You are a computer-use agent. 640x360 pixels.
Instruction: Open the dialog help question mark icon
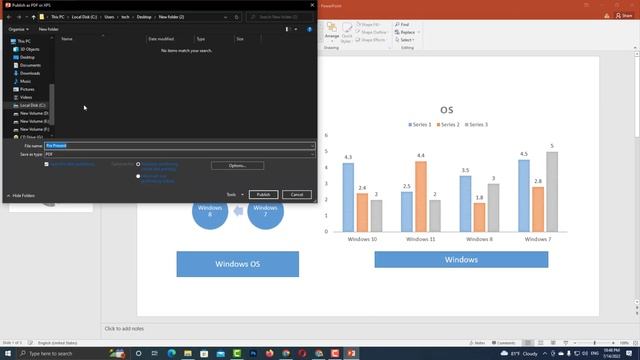tap(309, 29)
